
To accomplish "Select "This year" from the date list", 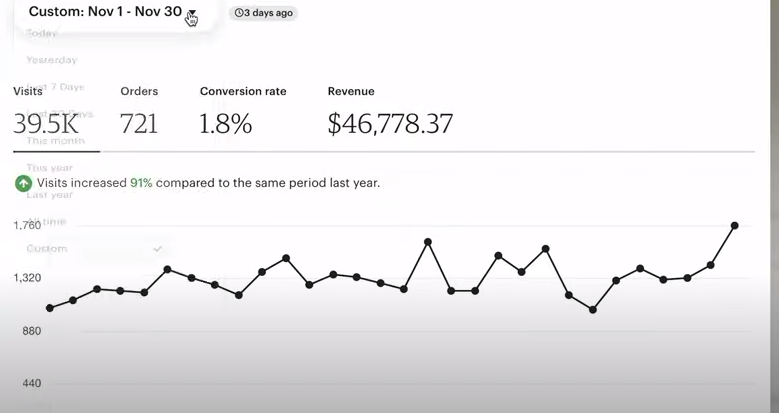I will (x=50, y=168).
